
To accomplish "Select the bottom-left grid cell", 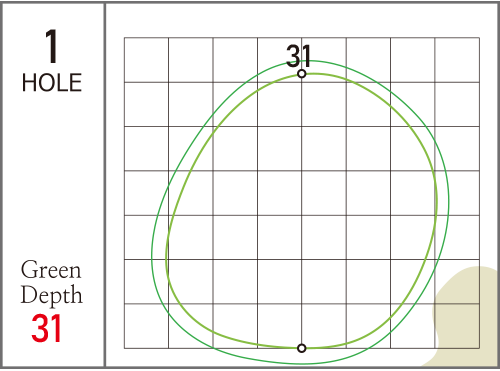I will [146, 326].
